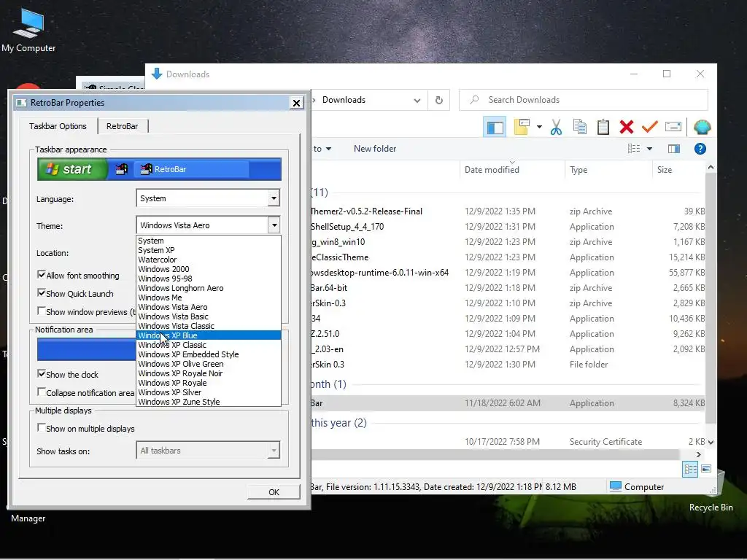Image resolution: width=747 pixels, height=560 pixels.
Task: Switch to details view icon at bottom
Action: point(690,470)
